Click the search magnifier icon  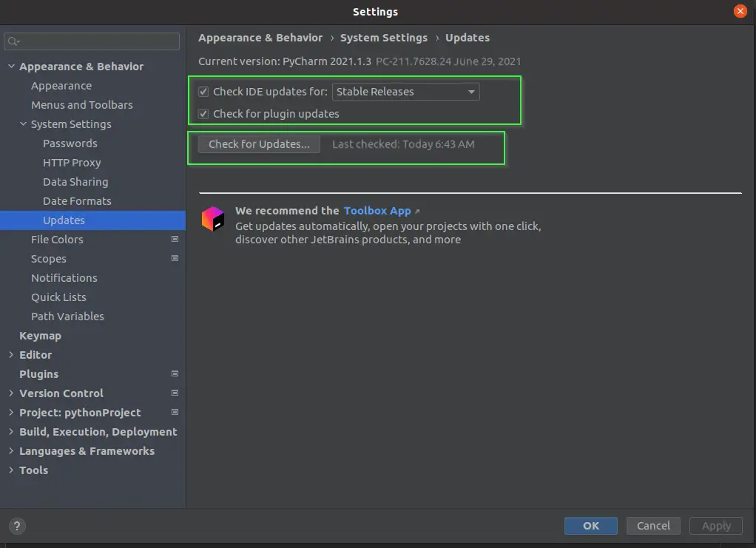pyautogui.click(x=13, y=41)
